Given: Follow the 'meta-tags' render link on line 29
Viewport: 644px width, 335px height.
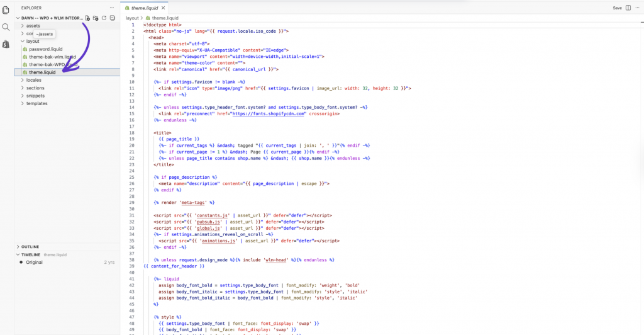Looking at the screenshot, I should coord(193,203).
